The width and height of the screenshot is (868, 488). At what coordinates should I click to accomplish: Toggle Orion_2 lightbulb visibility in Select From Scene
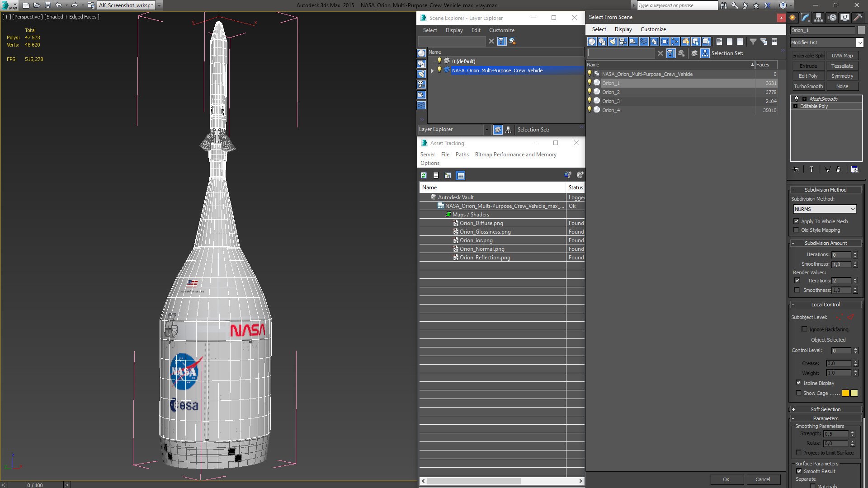click(x=590, y=92)
